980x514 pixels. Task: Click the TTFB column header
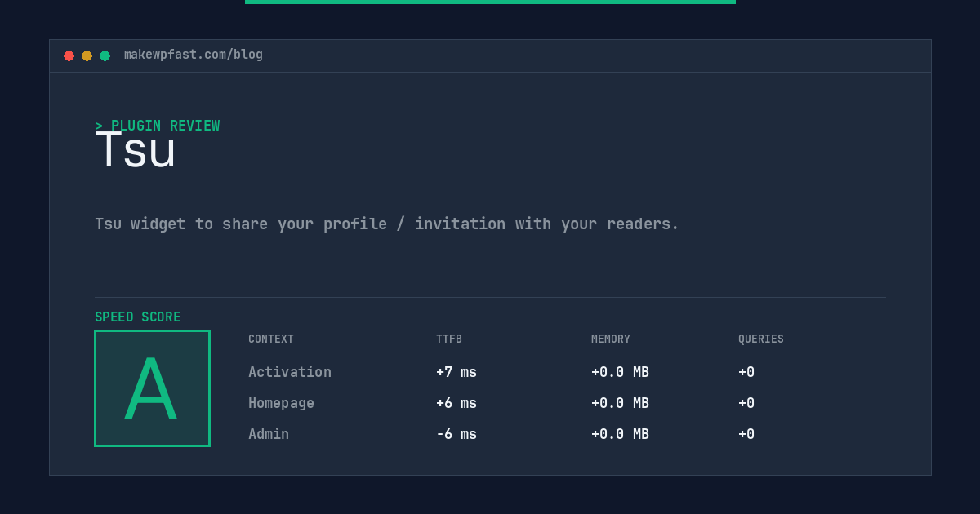(x=449, y=339)
